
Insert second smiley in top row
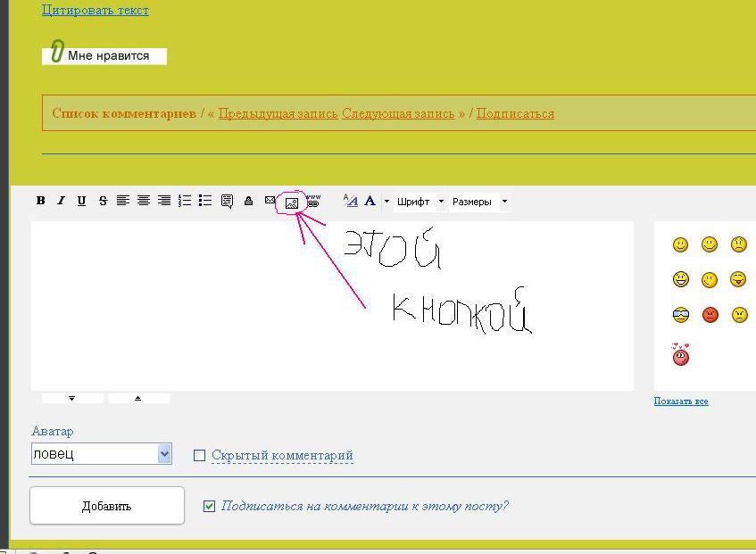click(710, 244)
